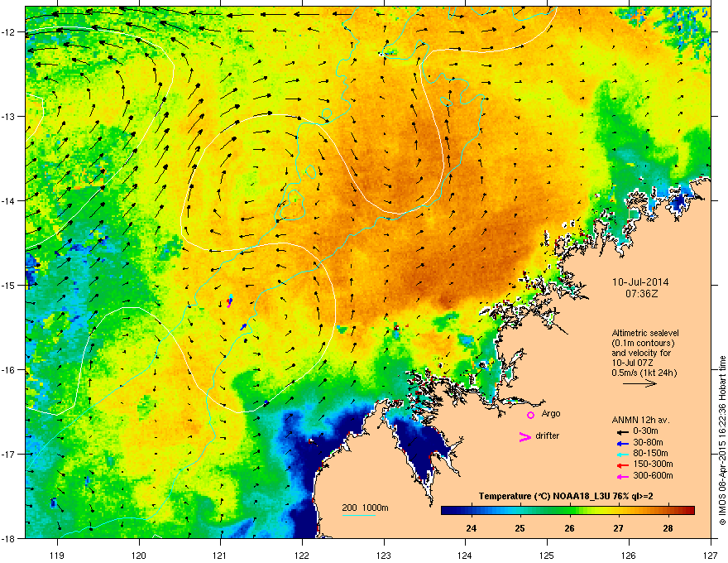The height and width of the screenshot is (563, 728).
Task: Click the latitude axis label -12
Action: 10,32
